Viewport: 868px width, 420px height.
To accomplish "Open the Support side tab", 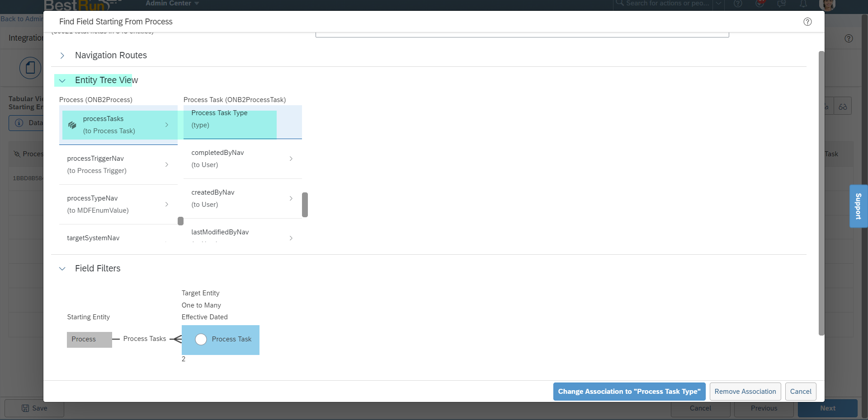I will point(859,206).
